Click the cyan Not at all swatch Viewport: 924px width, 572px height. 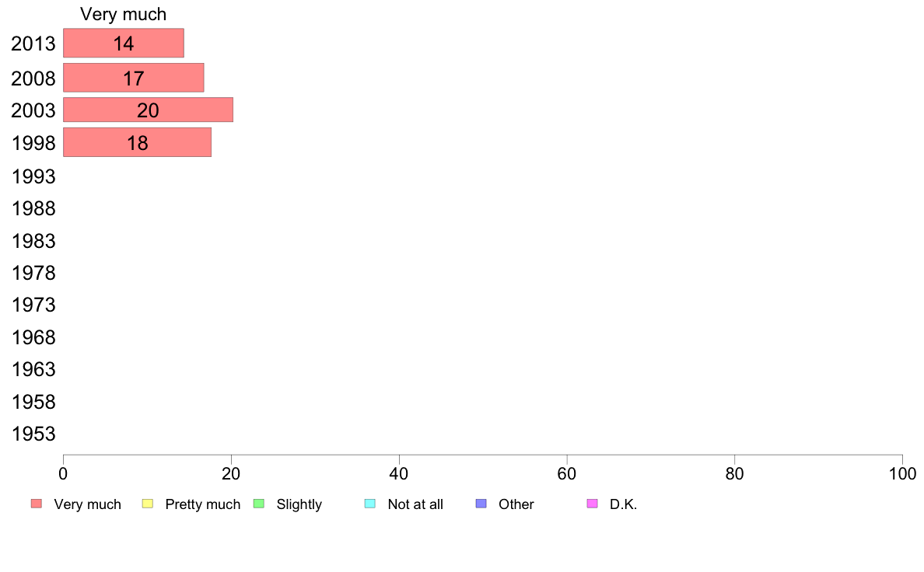pyautogui.click(x=370, y=504)
